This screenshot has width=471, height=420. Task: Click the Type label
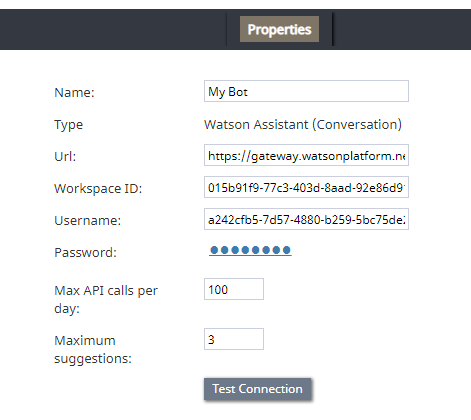coord(68,125)
